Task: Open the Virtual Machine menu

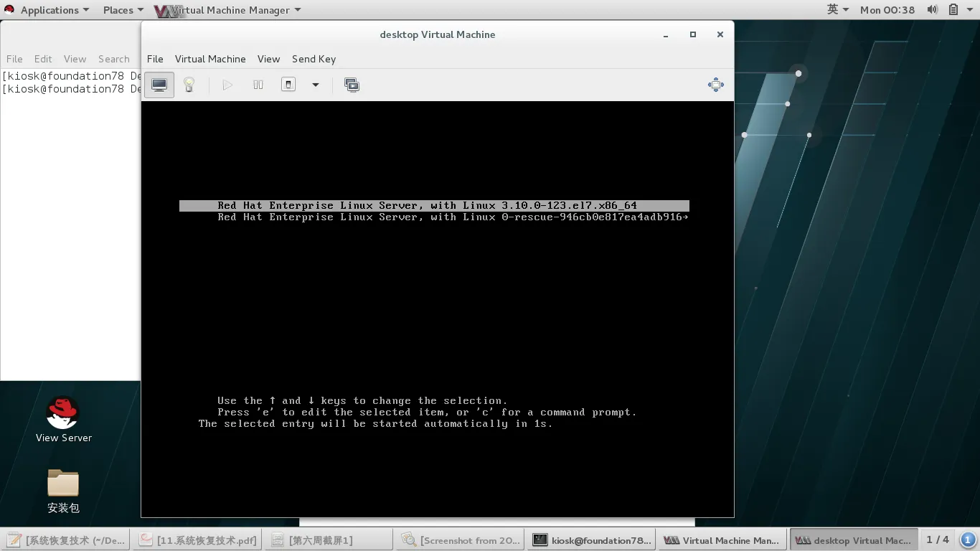Action: pyautogui.click(x=210, y=59)
